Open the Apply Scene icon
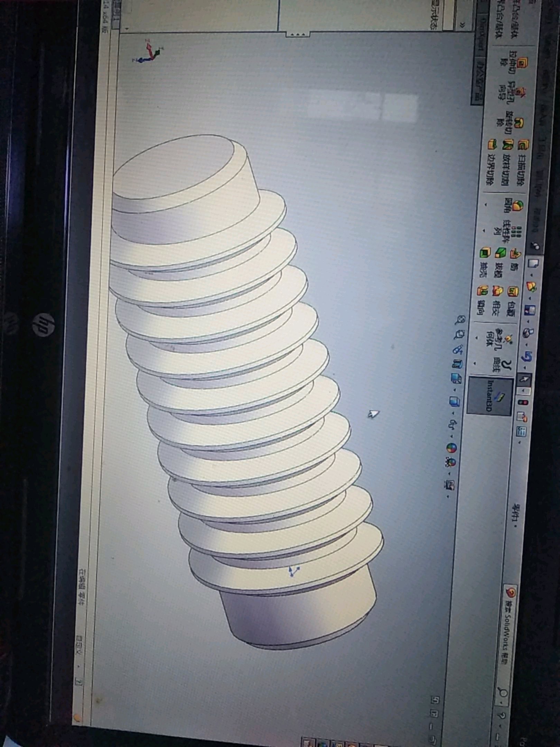This screenshot has width=560, height=747. (451, 463)
